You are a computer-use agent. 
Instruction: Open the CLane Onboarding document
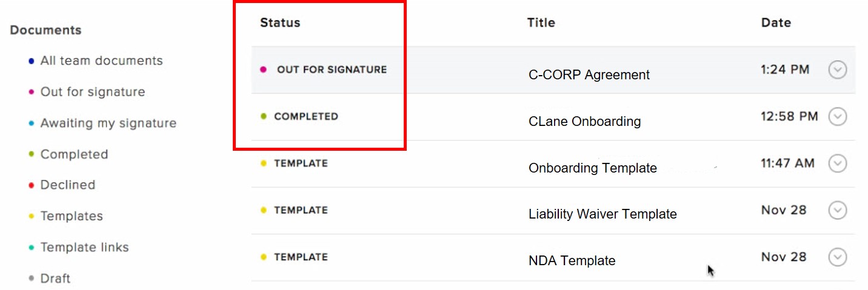pyautogui.click(x=584, y=122)
